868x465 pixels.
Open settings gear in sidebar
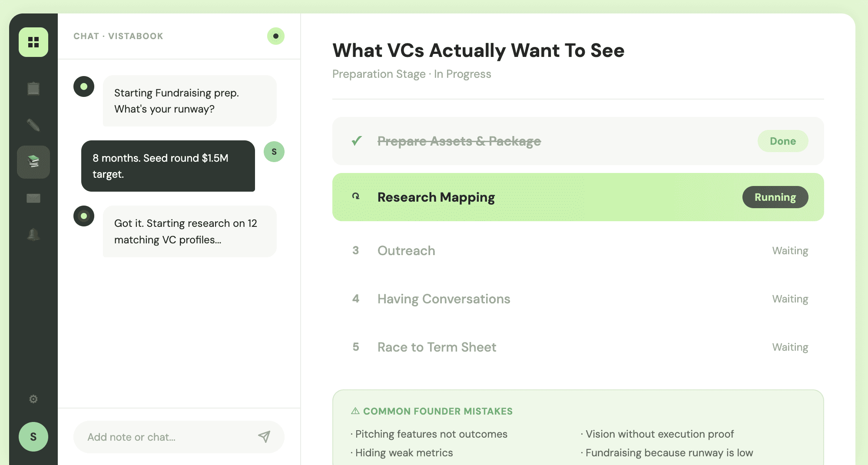[33, 399]
